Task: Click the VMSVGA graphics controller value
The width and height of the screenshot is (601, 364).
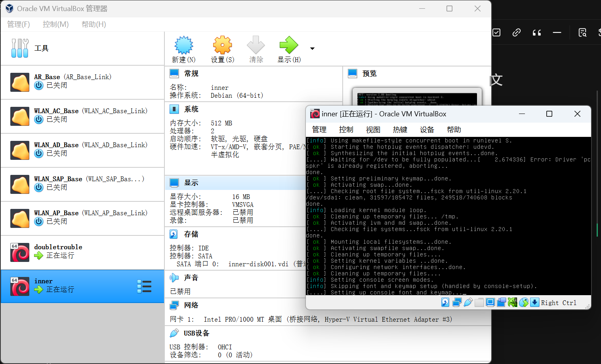Action: [x=243, y=205]
